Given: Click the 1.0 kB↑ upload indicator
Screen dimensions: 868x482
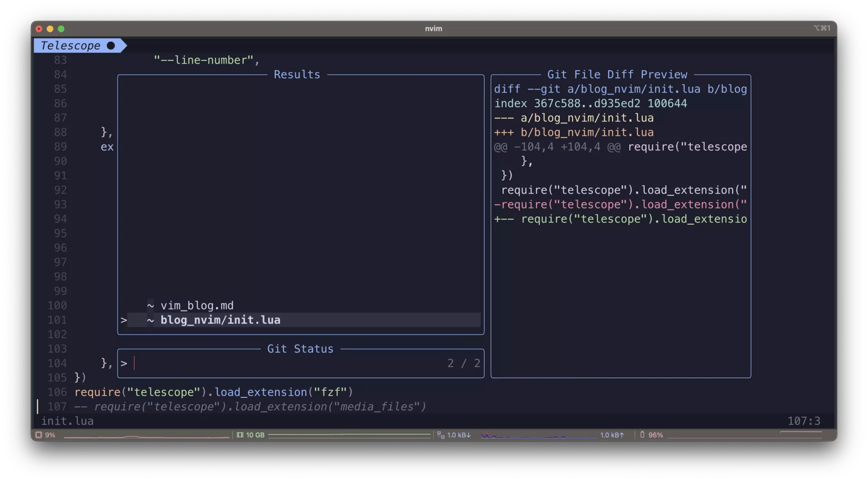Looking at the screenshot, I should [x=612, y=435].
